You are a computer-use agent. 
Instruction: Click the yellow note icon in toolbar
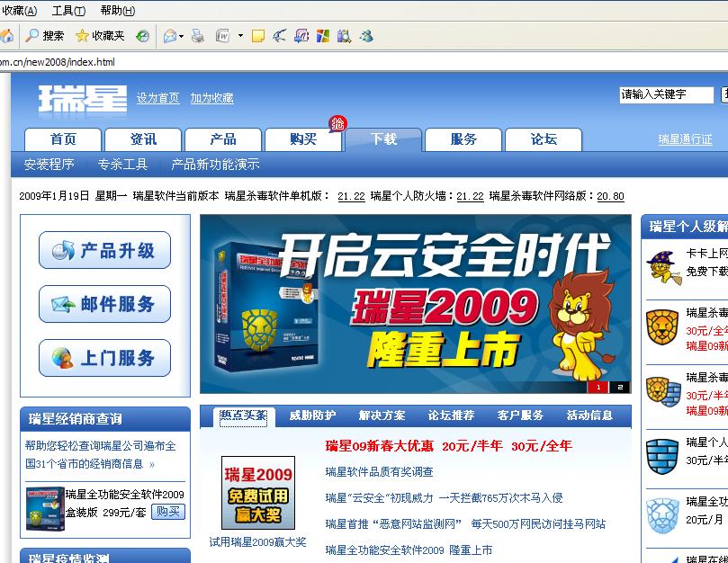(x=257, y=36)
